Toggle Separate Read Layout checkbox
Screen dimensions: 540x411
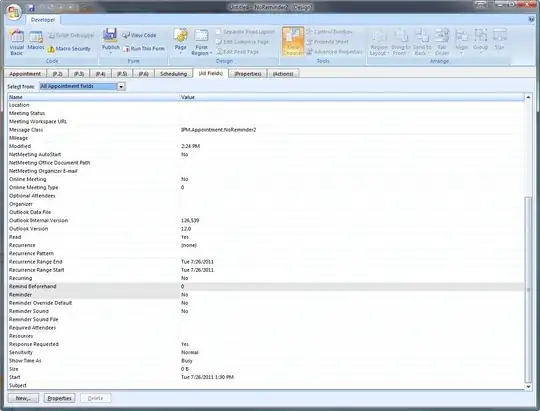pos(218,32)
